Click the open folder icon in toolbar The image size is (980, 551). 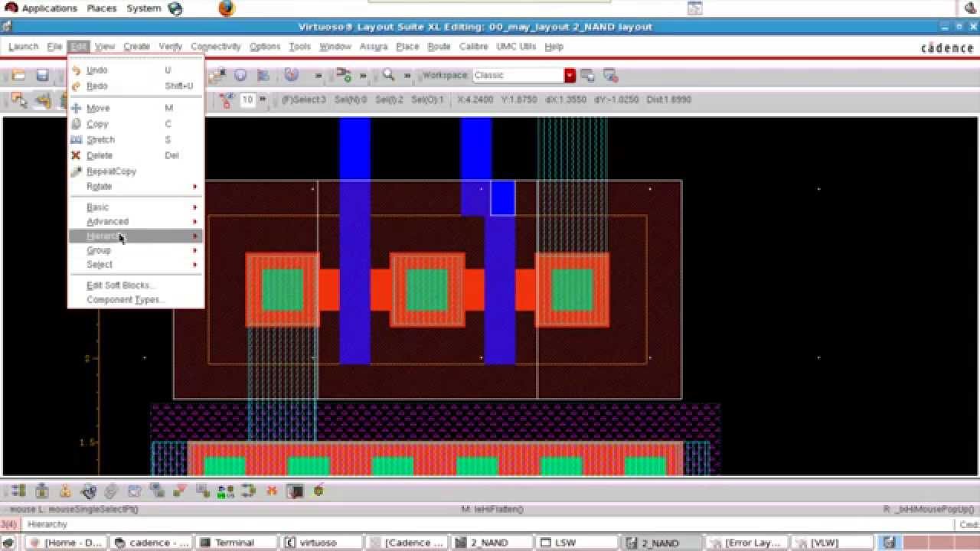click(18, 75)
